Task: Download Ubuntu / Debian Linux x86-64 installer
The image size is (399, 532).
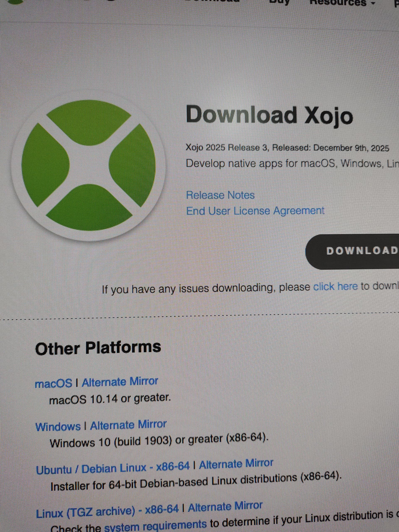Action: point(113,468)
